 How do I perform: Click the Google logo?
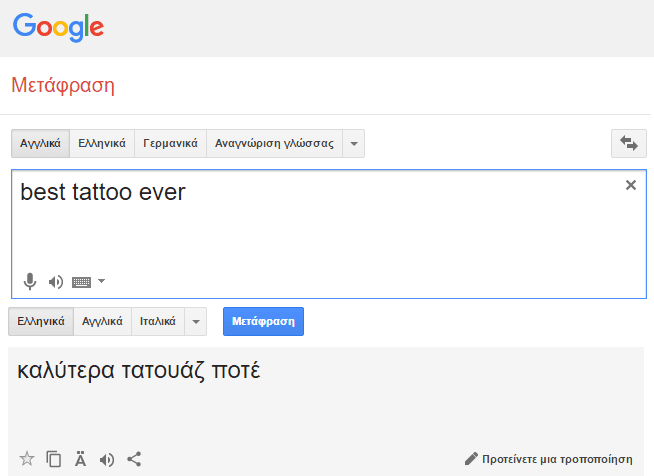tap(58, 28)
